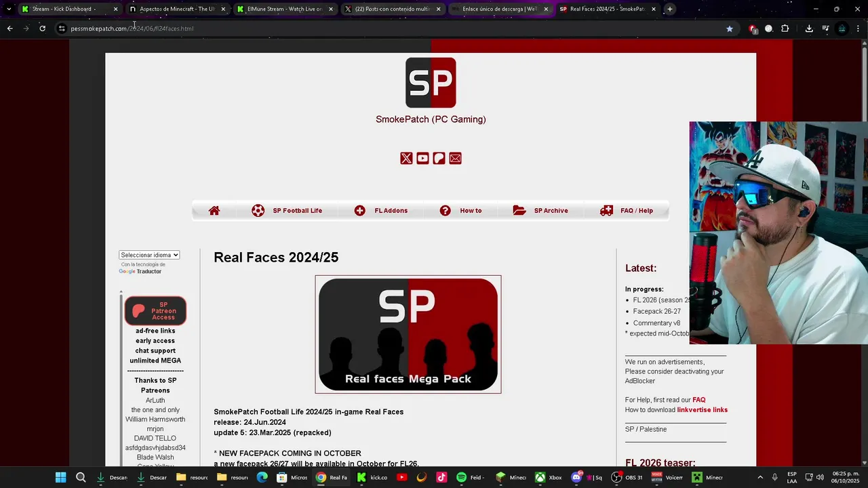
Task: Click ESP LAA keyboard language indicator
Action: tap(792, 477)
